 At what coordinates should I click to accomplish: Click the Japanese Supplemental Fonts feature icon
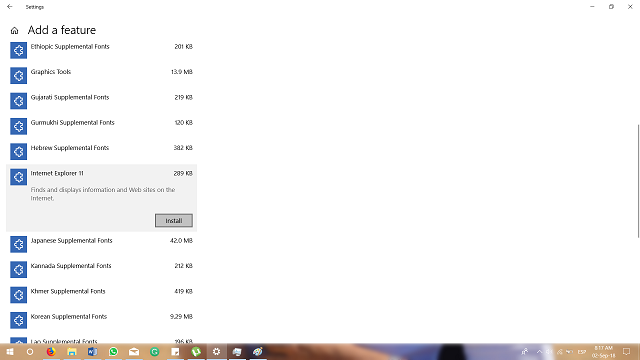(18, 244)
